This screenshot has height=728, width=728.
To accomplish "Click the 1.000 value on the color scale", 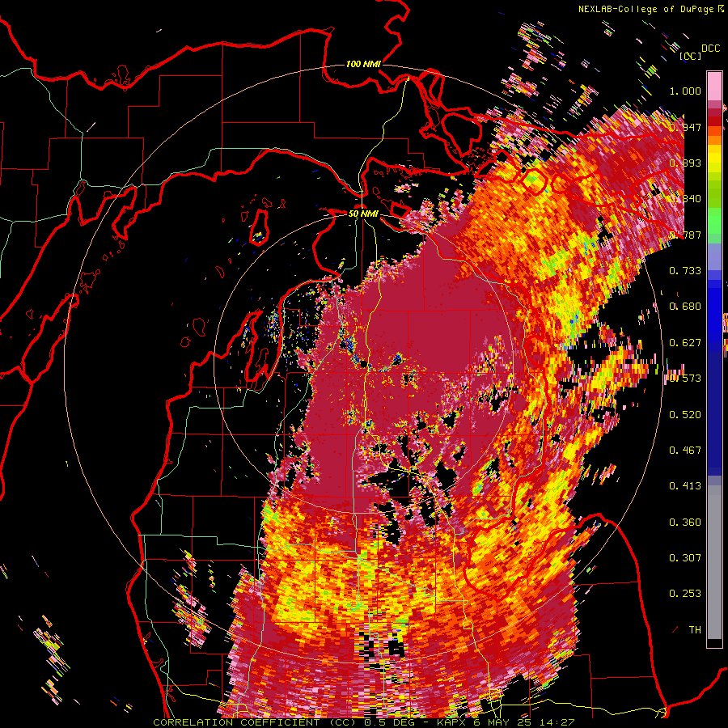I will coord(685,91).
